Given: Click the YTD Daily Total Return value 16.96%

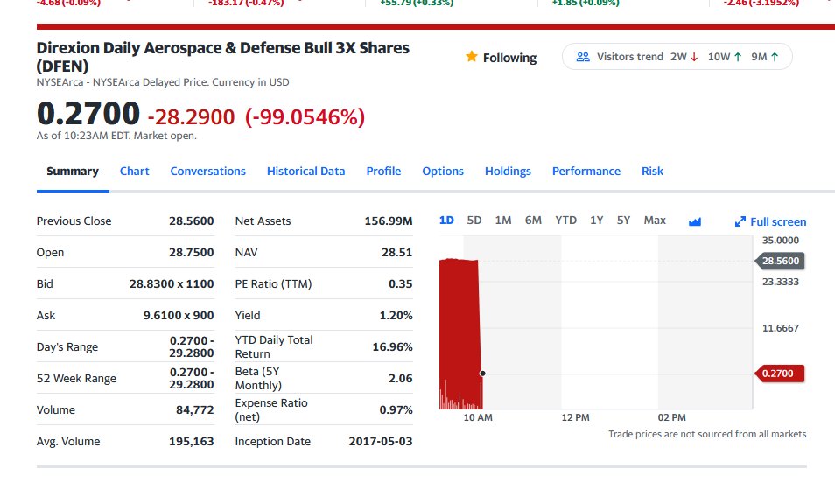Looking at the screenshot, I should pos(392,347).
